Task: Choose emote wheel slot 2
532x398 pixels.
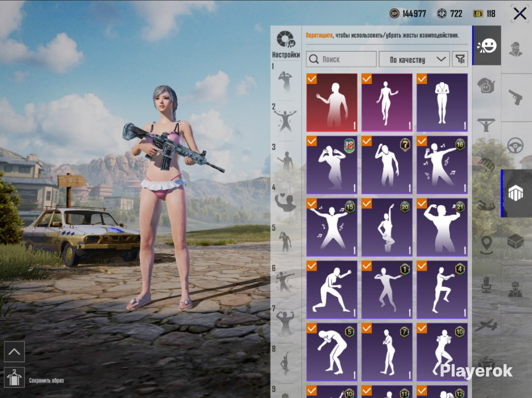Action: click(x=286, y=121)
